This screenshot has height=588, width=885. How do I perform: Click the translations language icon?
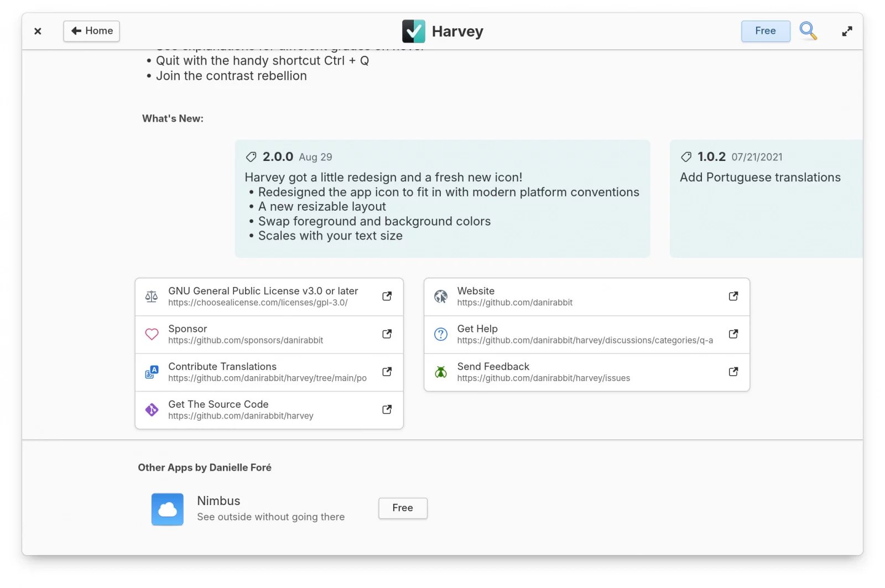(x=152, y=372)
